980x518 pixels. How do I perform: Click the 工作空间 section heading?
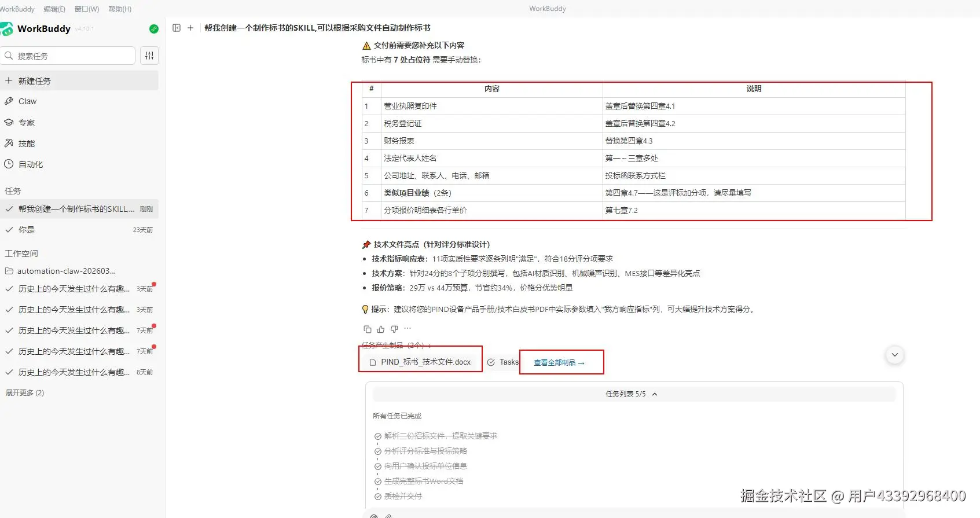21,254
